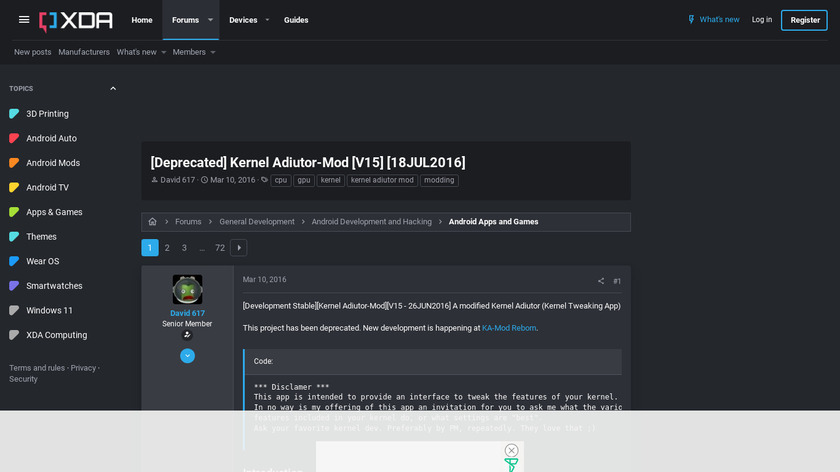Open the Forums dropdown arrow
840x472 pixels.
(211, 20)
